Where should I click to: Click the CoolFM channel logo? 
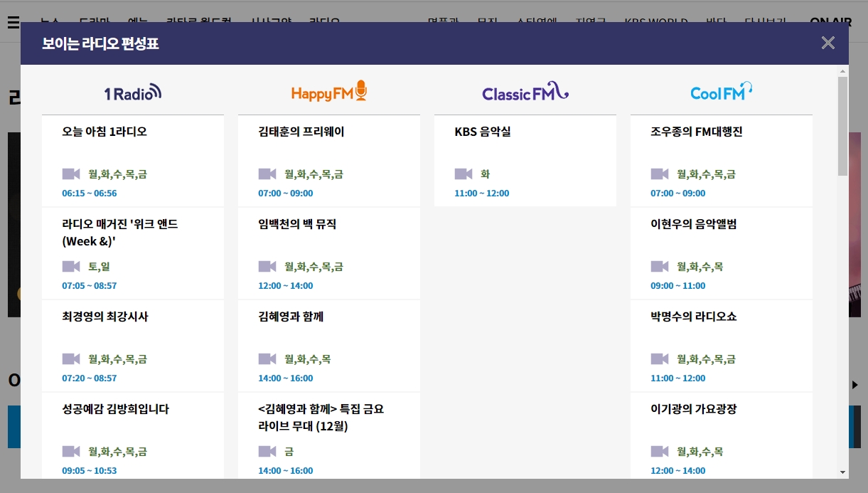click(722, 91)
